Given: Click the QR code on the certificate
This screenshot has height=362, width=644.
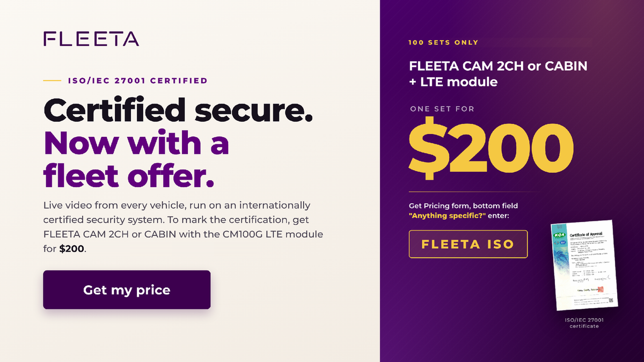Looking at the screenshot, I should click(x=611, y=300).
